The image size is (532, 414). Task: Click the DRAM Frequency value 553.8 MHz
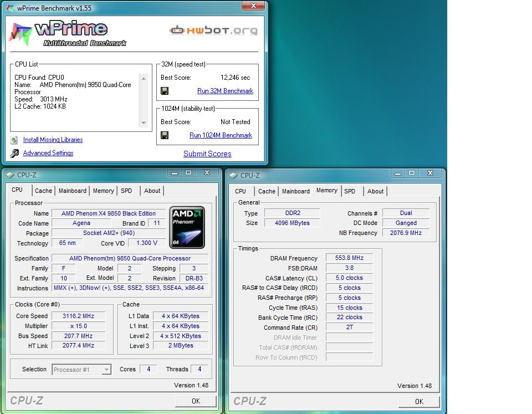350,258
